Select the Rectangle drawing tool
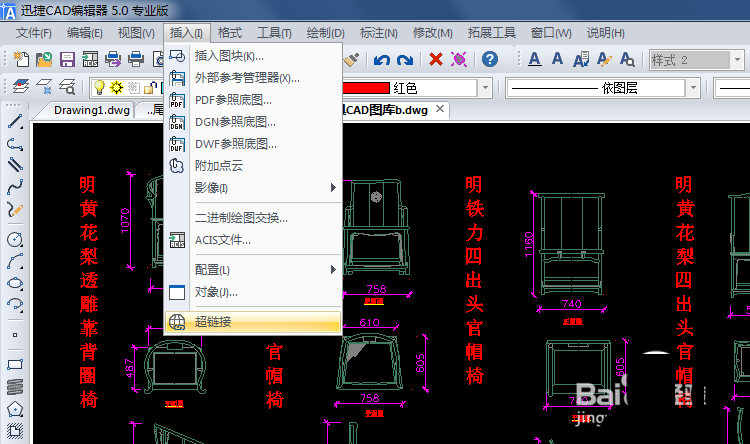 (15, 365)
